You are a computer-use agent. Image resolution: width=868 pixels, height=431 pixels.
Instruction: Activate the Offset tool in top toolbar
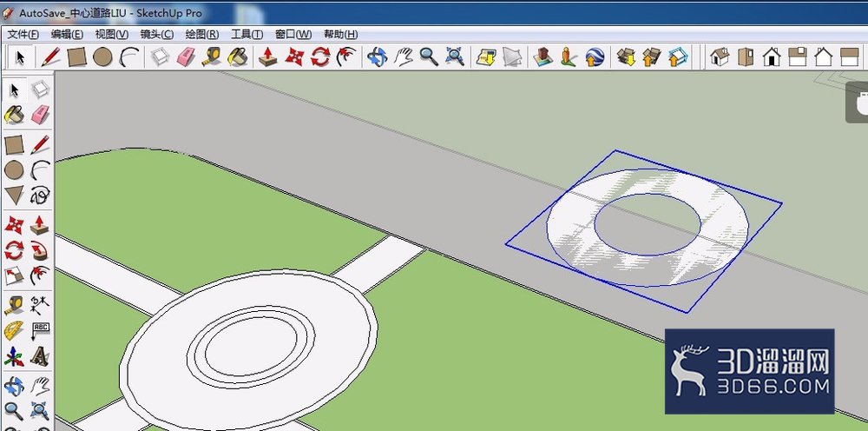click(x=346, y=56)
